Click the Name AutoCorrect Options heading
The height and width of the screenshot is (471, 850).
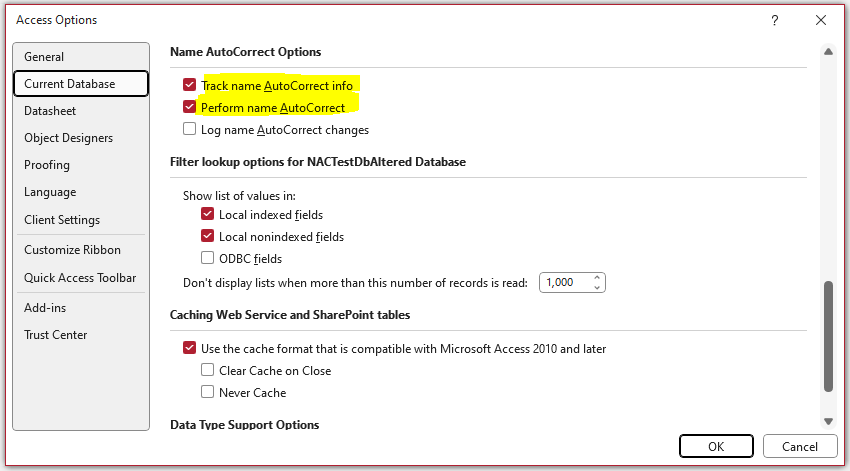(246, 52)
